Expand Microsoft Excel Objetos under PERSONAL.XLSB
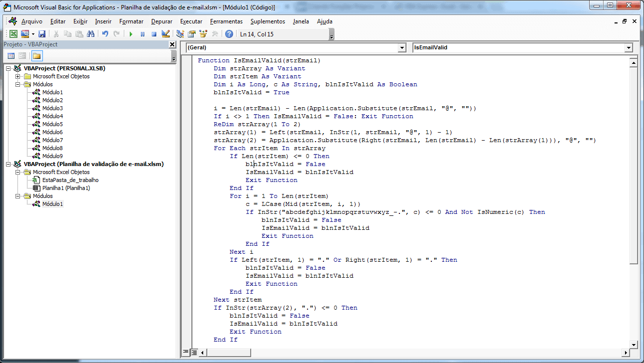644x363 pixels. pos(18,76)
